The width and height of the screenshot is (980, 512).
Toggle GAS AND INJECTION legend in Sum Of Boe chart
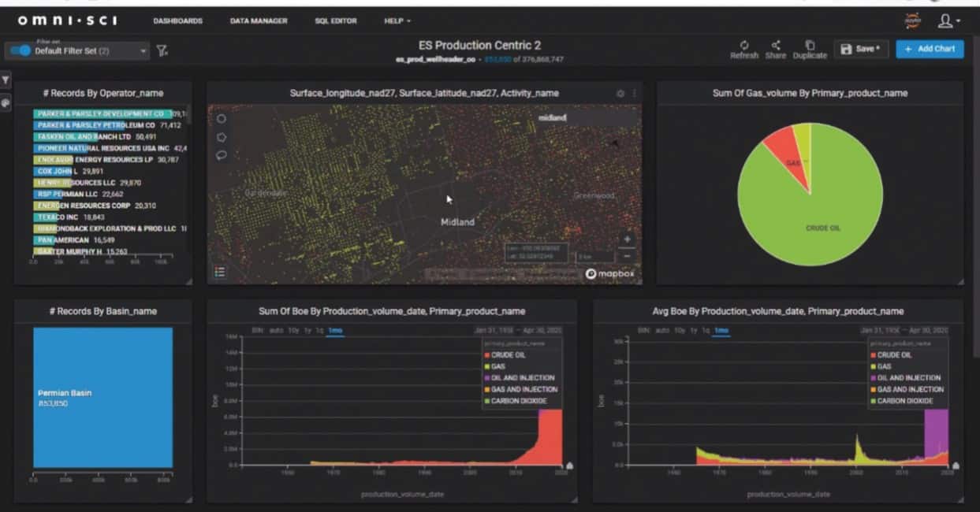click(x=521, y=389)
